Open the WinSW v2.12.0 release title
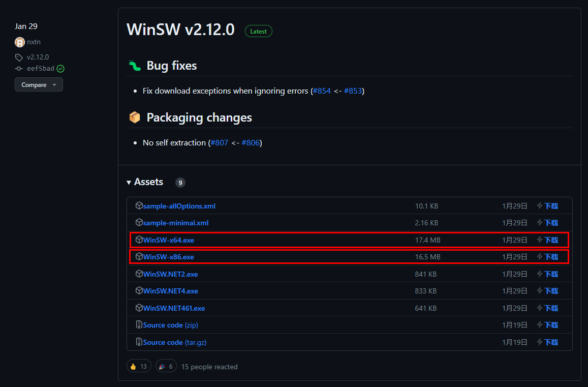588x387 pixels. click(180, 29)
